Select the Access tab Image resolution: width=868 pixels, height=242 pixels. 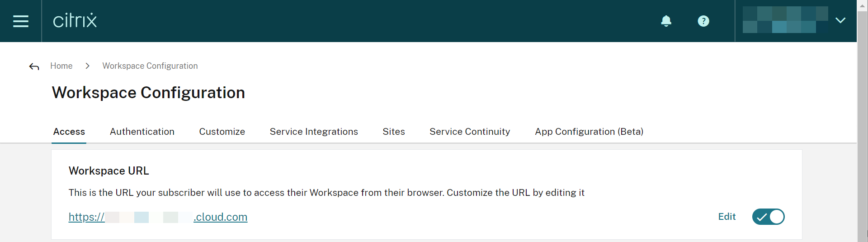click(x=69, y=132)
